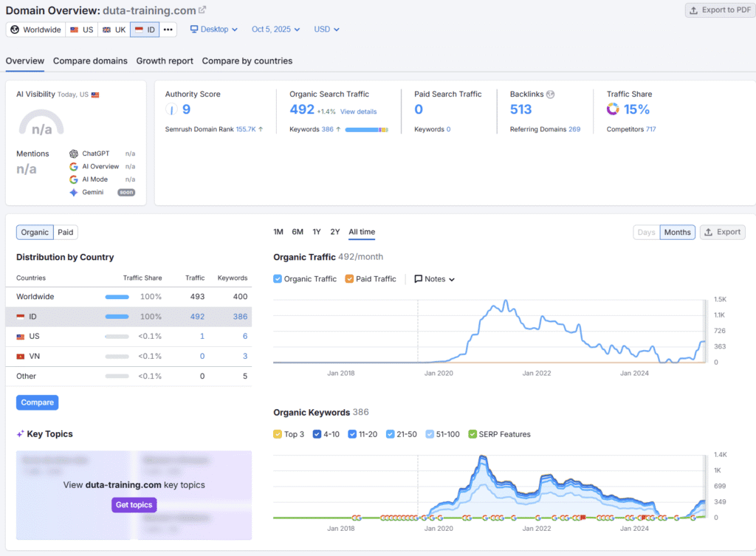The image size is (756, 556).
Task: Expand the Desktop device dropdown
Action: tap(213, 30)
